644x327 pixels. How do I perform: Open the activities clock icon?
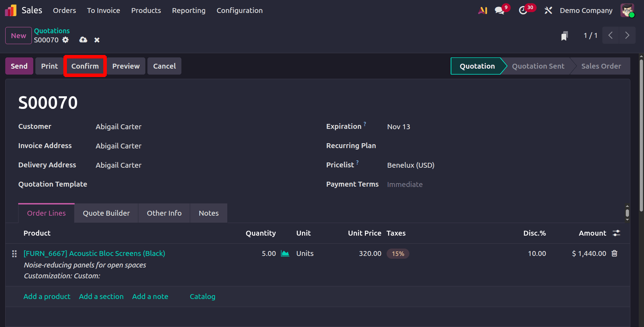point(523,11)
